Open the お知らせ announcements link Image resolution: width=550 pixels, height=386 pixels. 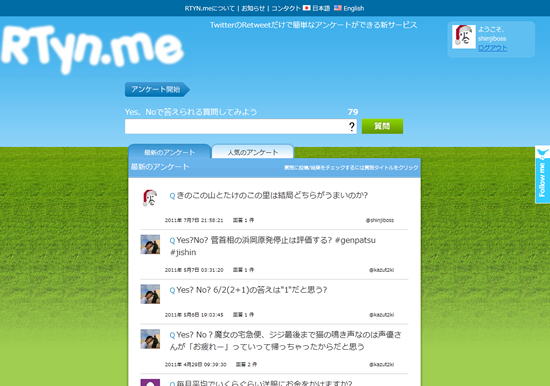253,8
